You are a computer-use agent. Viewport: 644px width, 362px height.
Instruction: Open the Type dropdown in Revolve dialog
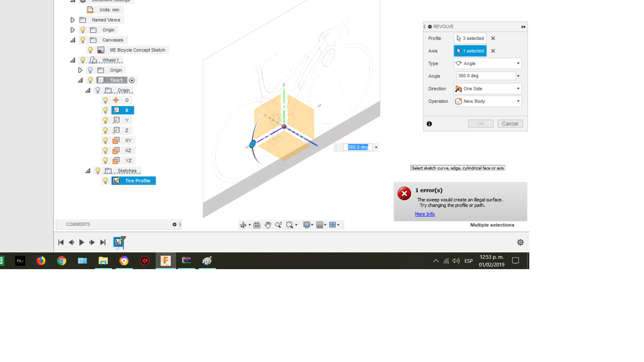point(518,63)
